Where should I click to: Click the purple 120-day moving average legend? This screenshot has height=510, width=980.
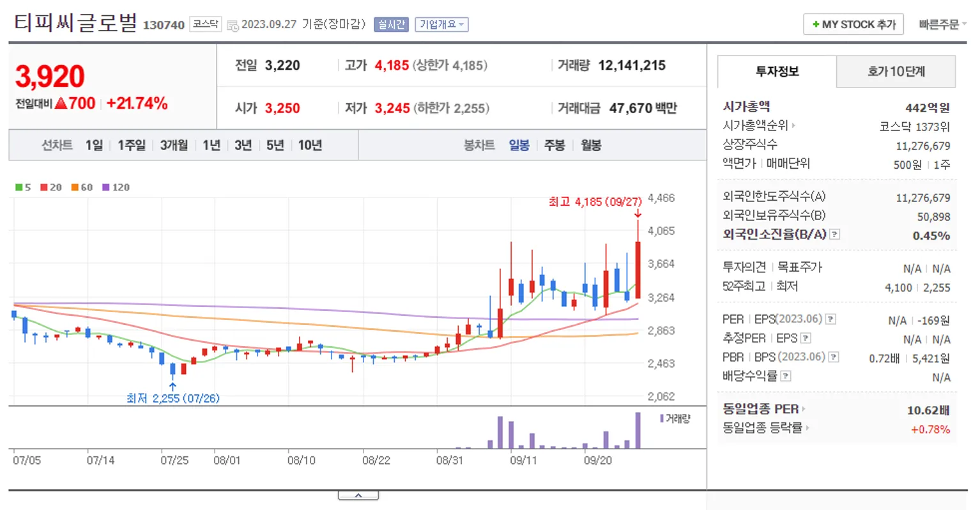click(x=116, y=187)
